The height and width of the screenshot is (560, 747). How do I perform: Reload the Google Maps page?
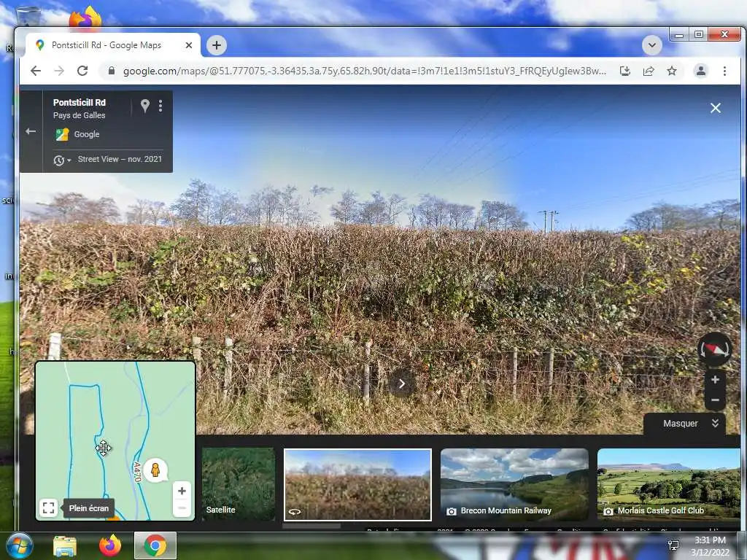coord(82,71)
